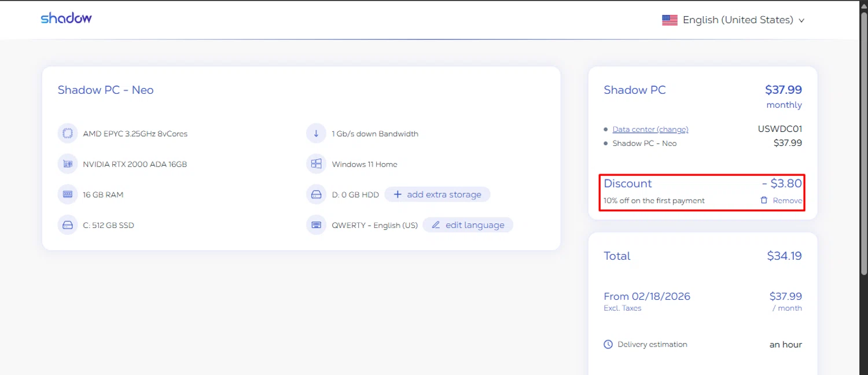Click the NVIDIA graphics card icon
868x375 pixels.
coord(68,164)
